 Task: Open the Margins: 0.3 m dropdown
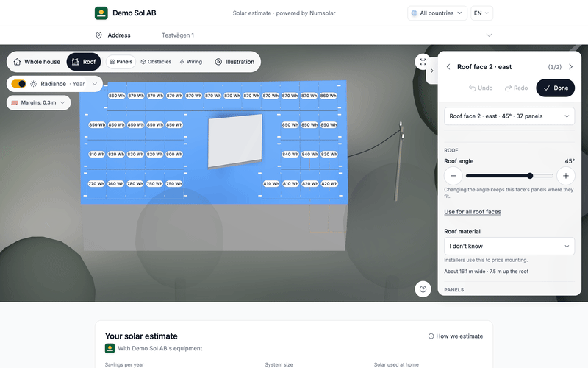(x=38, y=102)
